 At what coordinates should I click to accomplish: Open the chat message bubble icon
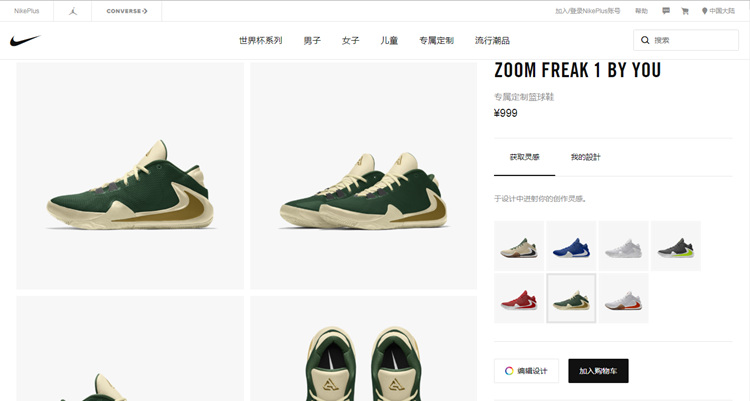click(666, 11)
